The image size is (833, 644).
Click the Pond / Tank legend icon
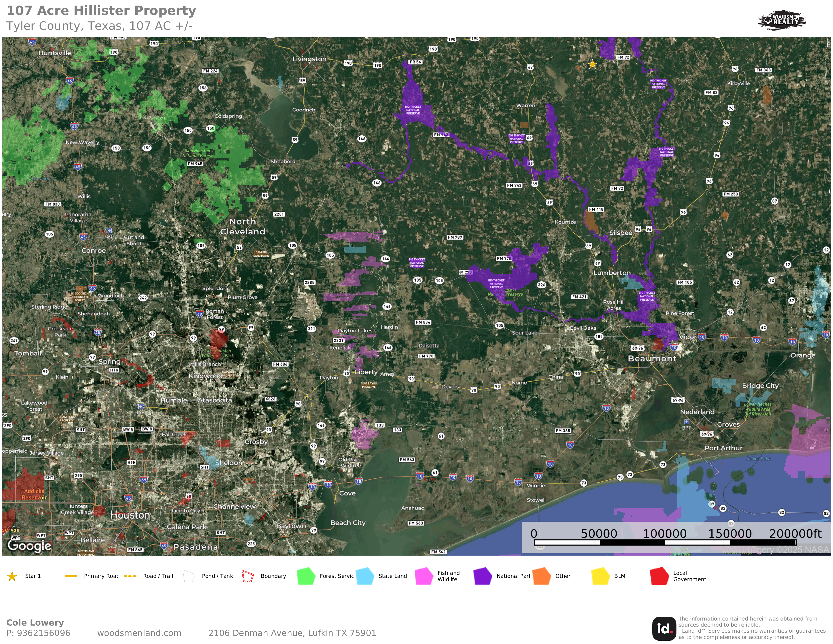(x=189, y=576)
